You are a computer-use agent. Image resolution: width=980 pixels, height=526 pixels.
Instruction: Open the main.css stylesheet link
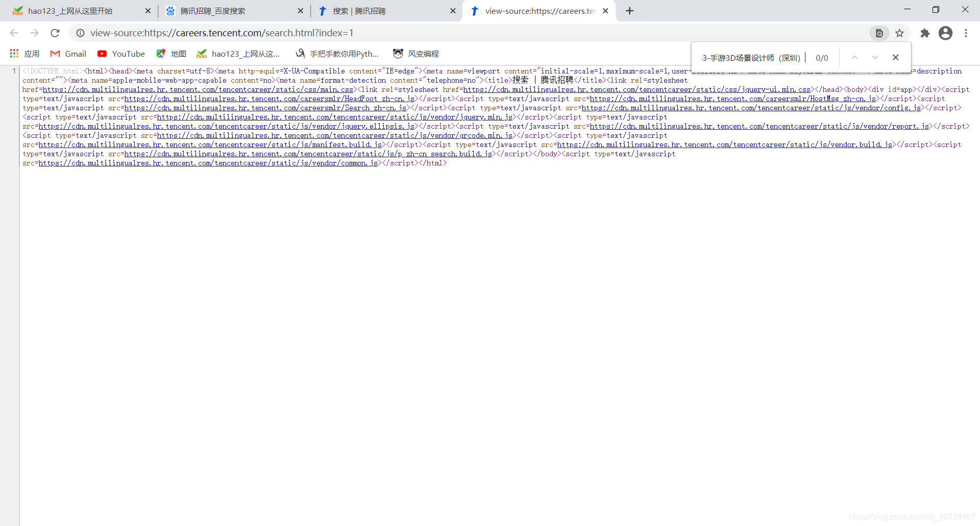(198, 90)
